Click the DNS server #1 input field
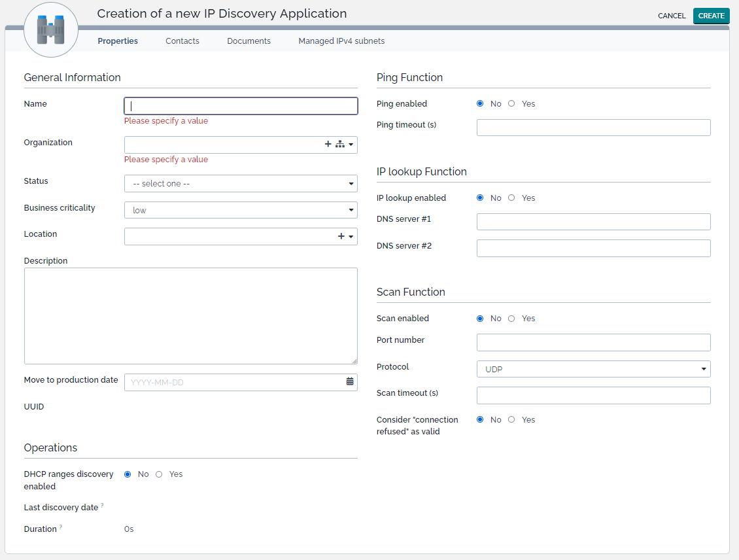Image resolution: width=739 pixels, height=560 pixels. point(593,222)
